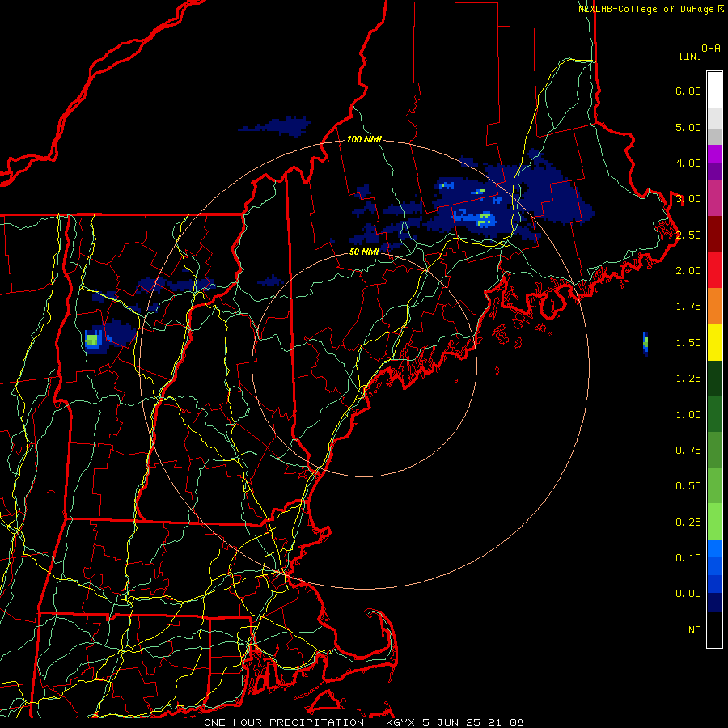Click the 2.00 legend value
Screen dimensions: 728x728
(688, 271)
